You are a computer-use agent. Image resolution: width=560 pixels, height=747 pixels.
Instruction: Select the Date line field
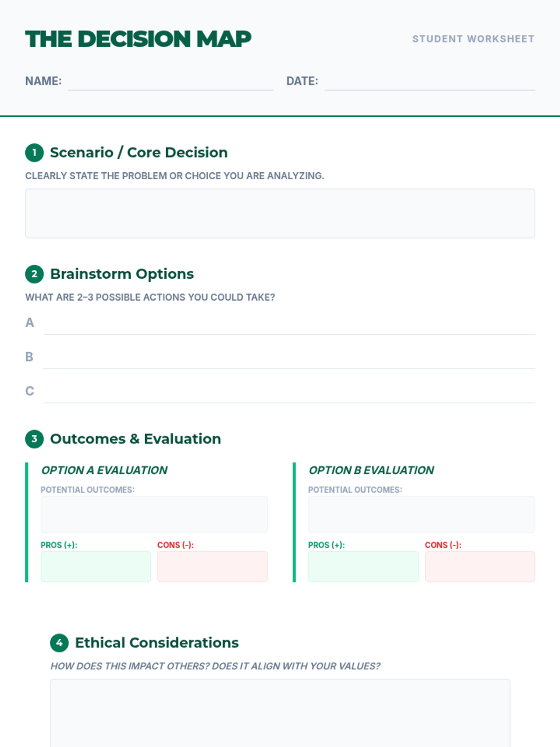(x=430, y=82)
